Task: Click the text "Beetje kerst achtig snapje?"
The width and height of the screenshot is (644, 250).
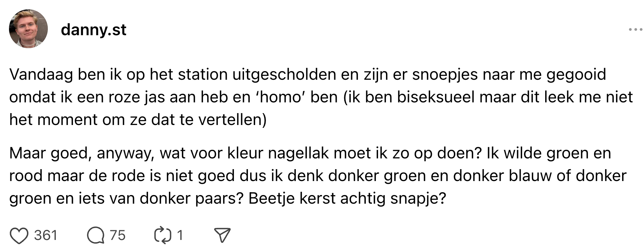Action: [x=347, y=198]
